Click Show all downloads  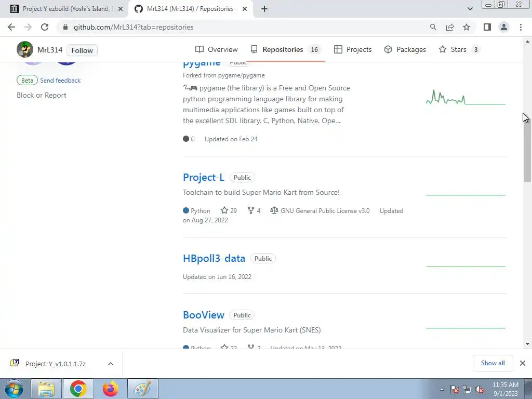pyautogui.click(x=493, y=363)
